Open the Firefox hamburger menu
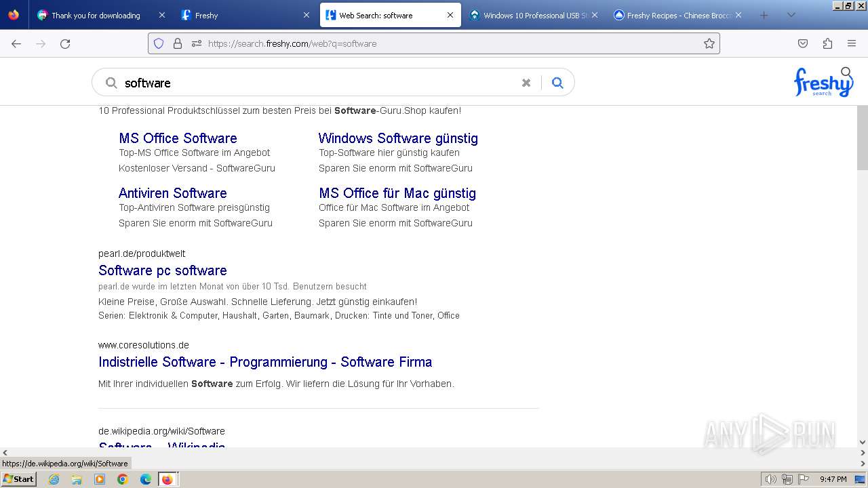This screenshot has height=488, width=868. tap(852, 43)
